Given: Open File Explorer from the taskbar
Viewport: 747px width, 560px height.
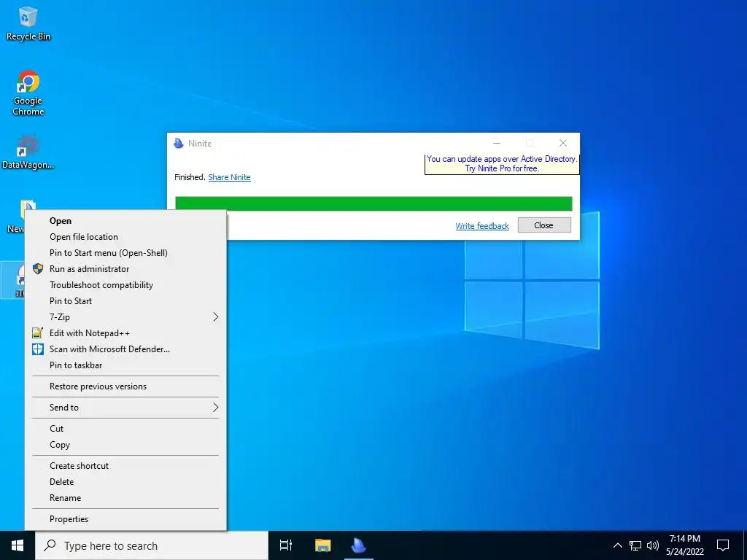Looking at the screenshot, I should (322, 545).
